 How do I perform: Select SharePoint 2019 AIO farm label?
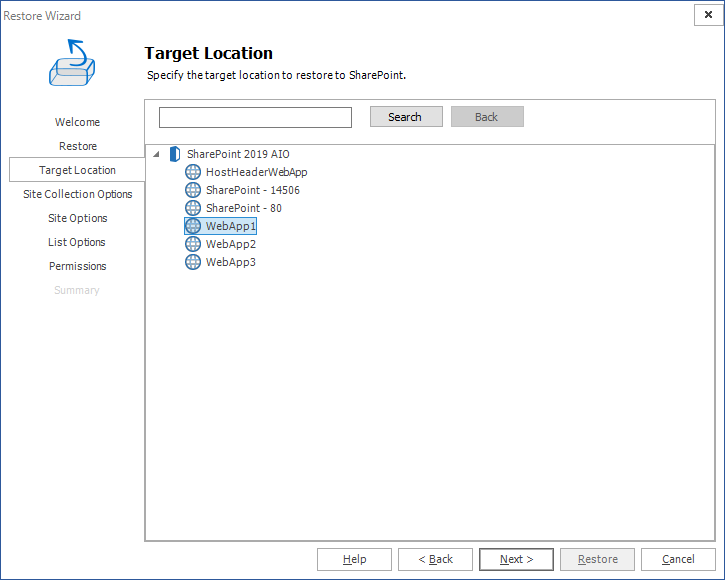tap(238, 154)
